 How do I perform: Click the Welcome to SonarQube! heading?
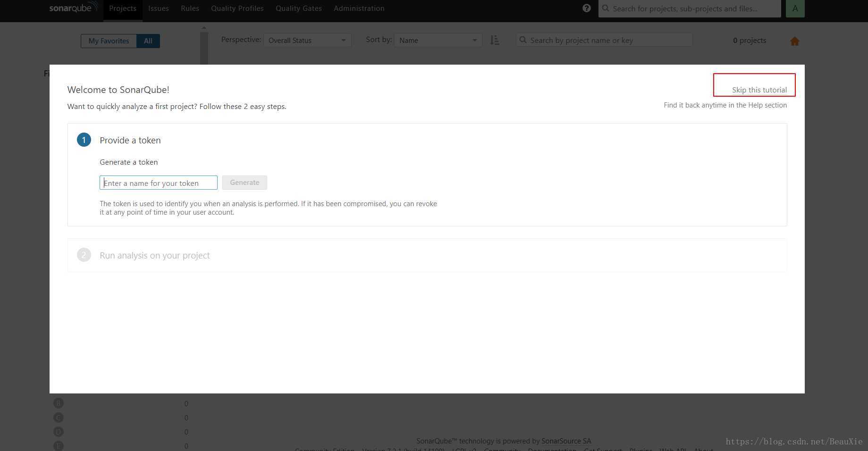tap(118, 90)
